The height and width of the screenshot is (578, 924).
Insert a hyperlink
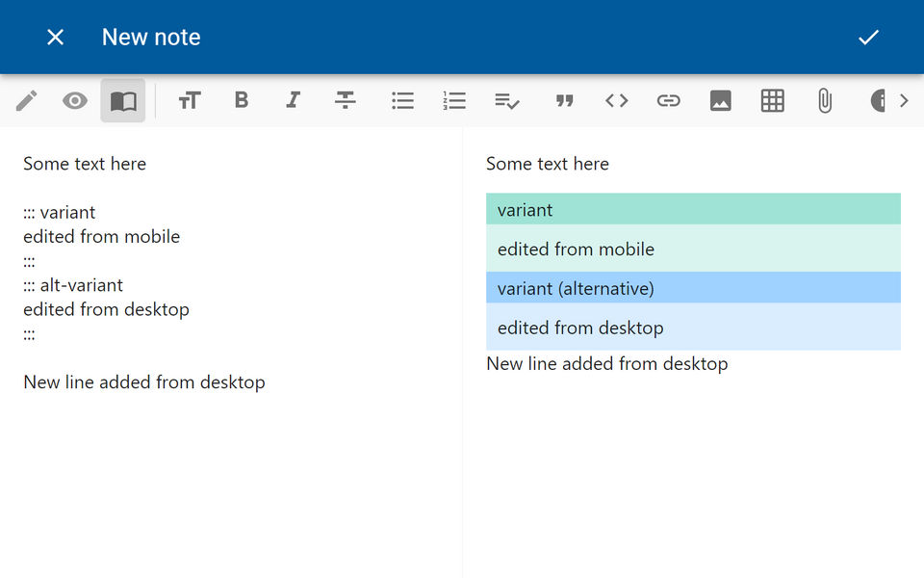669,100
